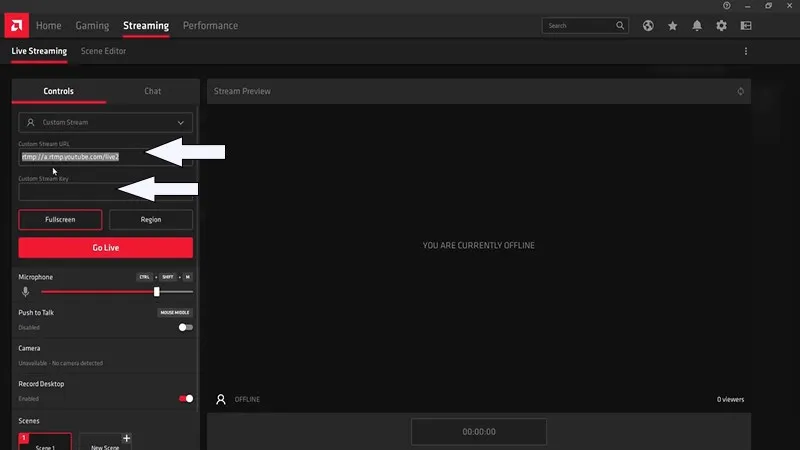Open the three-dot more options menu
Screen dimensions: 800x450
click(x=746, y=51)
